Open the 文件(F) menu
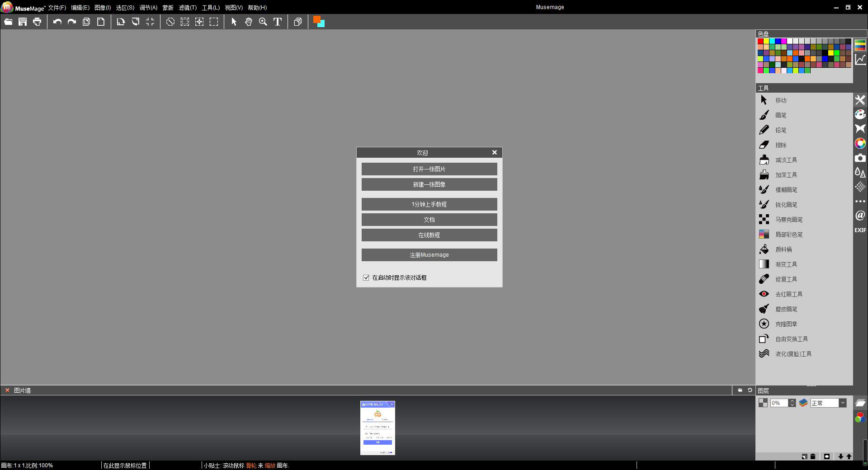Viewport: 868px width, 470px height. (57, 8)
